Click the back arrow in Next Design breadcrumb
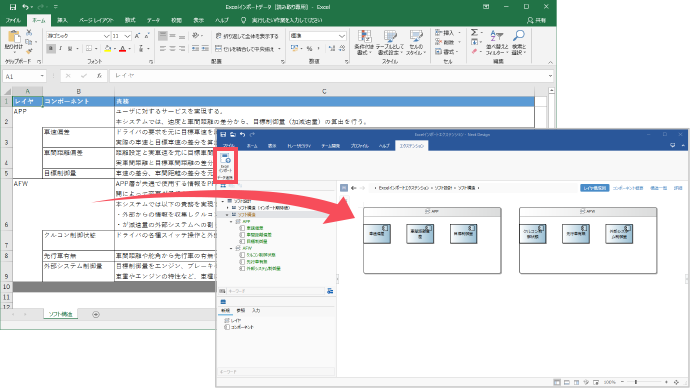This screenshot has height=388, width=690. pyautogui.click(x=354, y=188)
